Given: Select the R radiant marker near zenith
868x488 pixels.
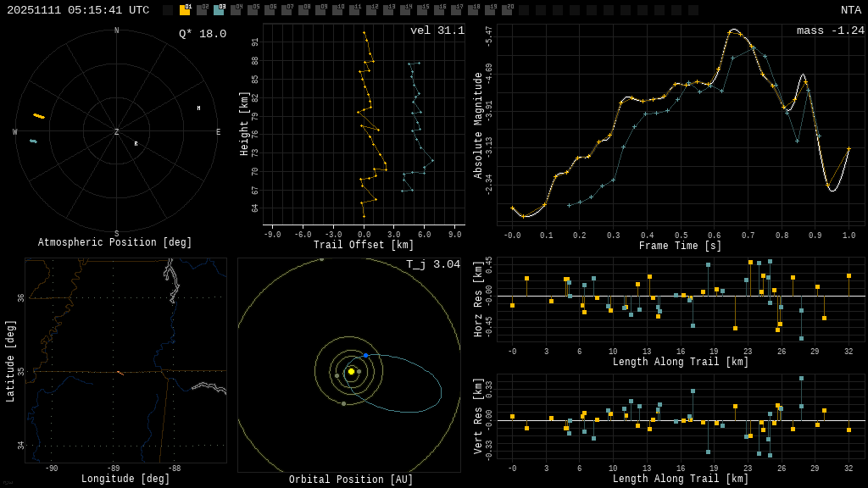Looking at the screenshot, I should click(x=136, y=144).
